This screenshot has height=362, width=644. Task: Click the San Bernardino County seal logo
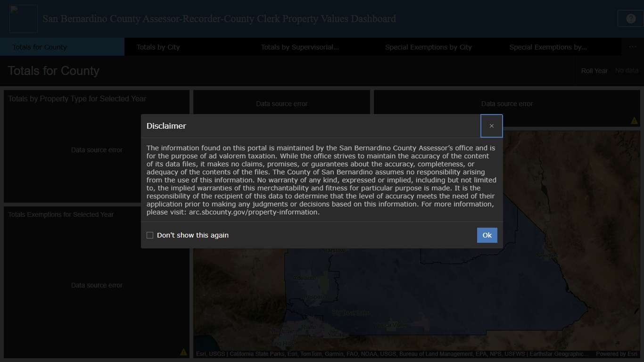point(23,18)
